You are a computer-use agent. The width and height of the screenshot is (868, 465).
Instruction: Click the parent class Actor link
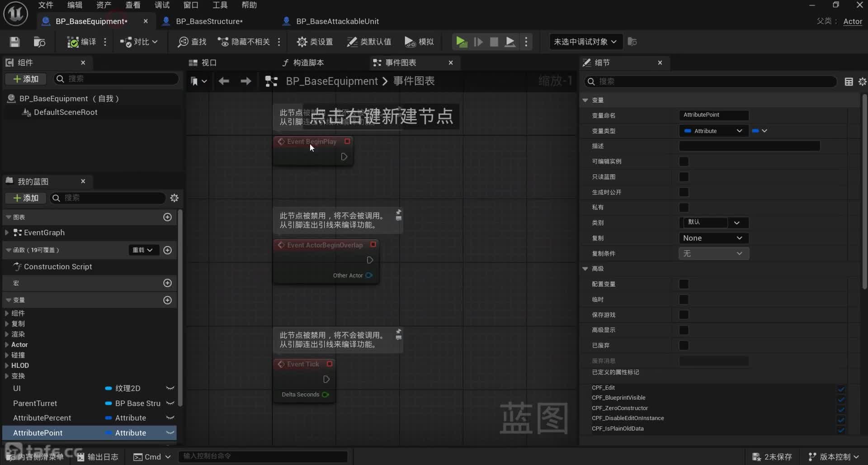853,21
